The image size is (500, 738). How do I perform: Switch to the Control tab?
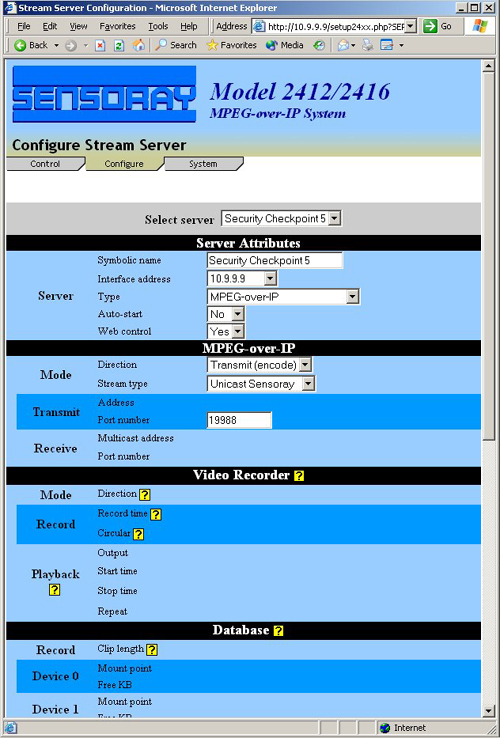tap(46, 164)
